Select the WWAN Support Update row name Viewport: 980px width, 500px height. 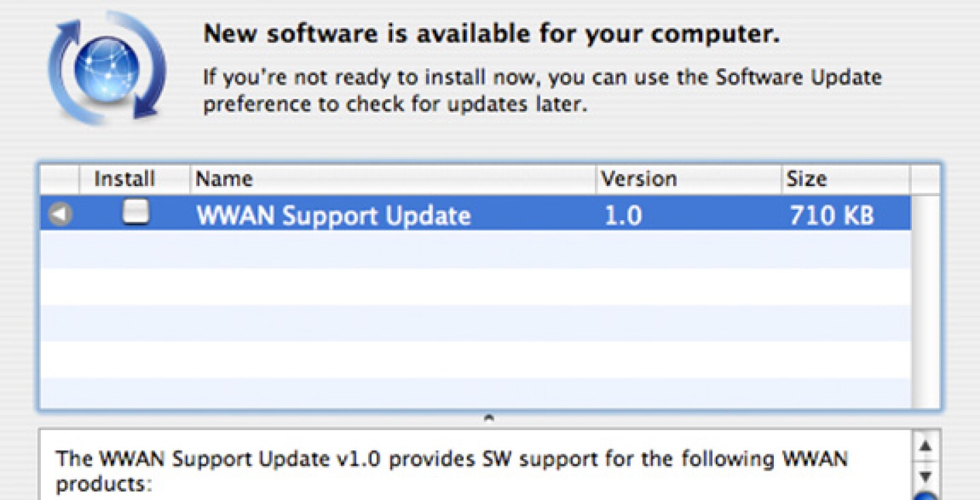coord(333,216)
